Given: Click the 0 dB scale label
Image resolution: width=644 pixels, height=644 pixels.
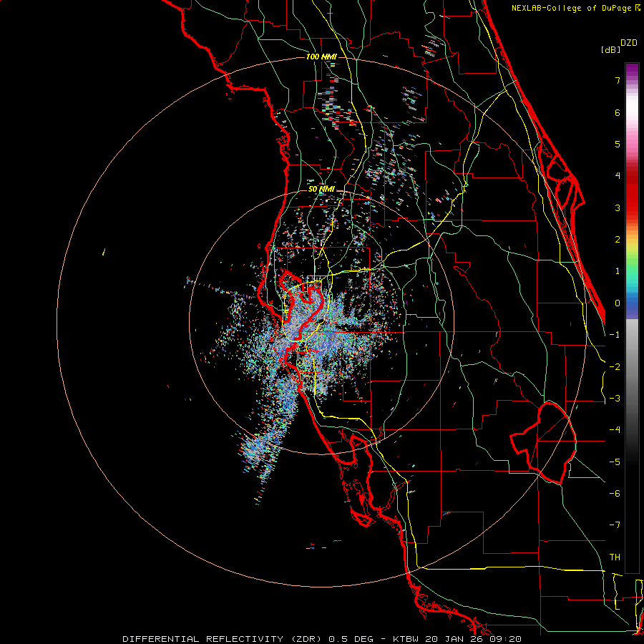Looking at the screenshot, I should [618, 303].
